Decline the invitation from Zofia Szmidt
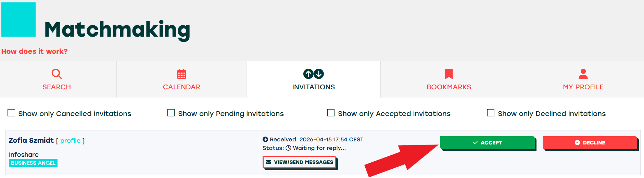This screenshot has width=644, height=178. pyautogui.click(x=590, y=143)
